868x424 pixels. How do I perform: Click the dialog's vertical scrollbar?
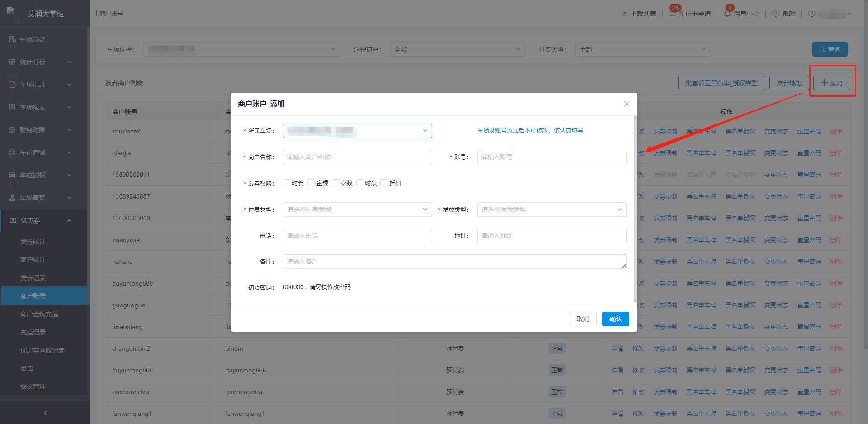coord(635,208)
